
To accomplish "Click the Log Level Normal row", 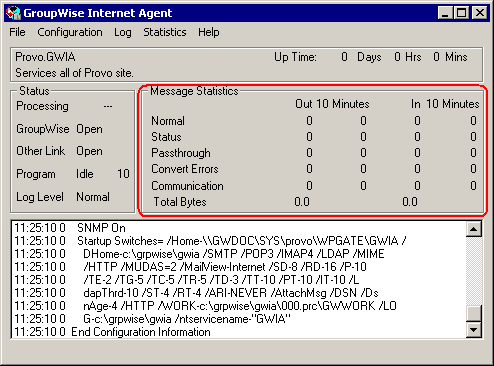I will click(63, 197).
